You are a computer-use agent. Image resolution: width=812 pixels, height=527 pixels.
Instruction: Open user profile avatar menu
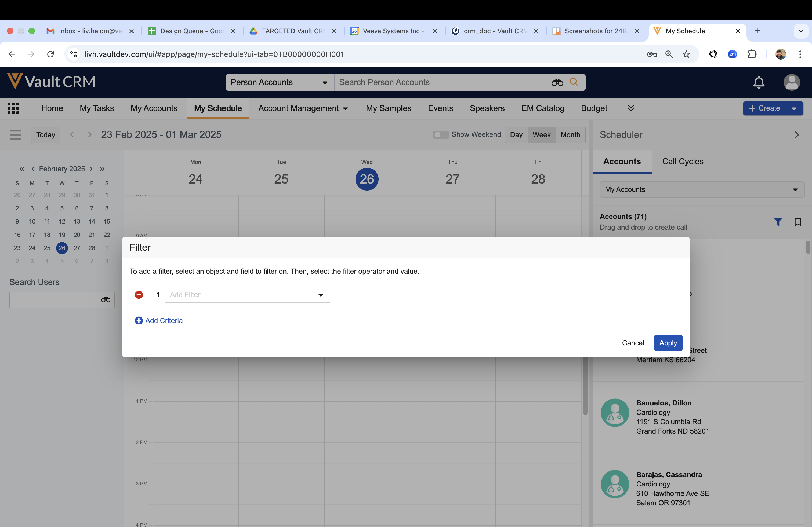click(791, 82)
